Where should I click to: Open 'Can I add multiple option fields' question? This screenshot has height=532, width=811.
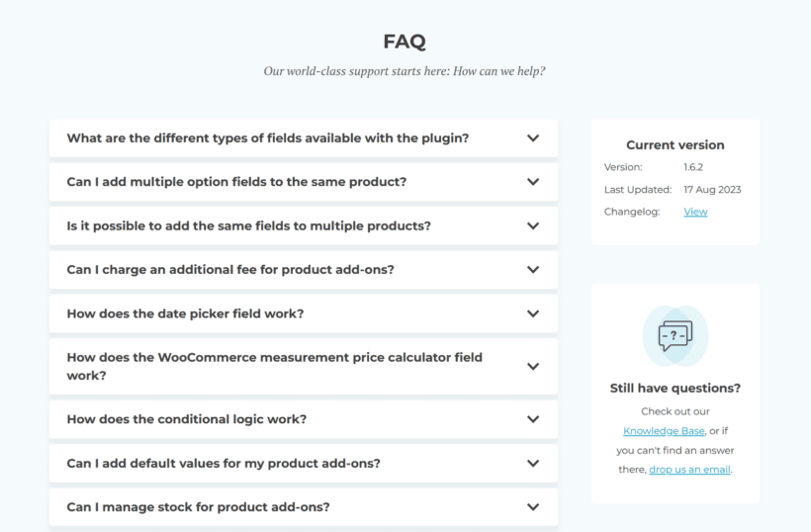click(303, 182)
